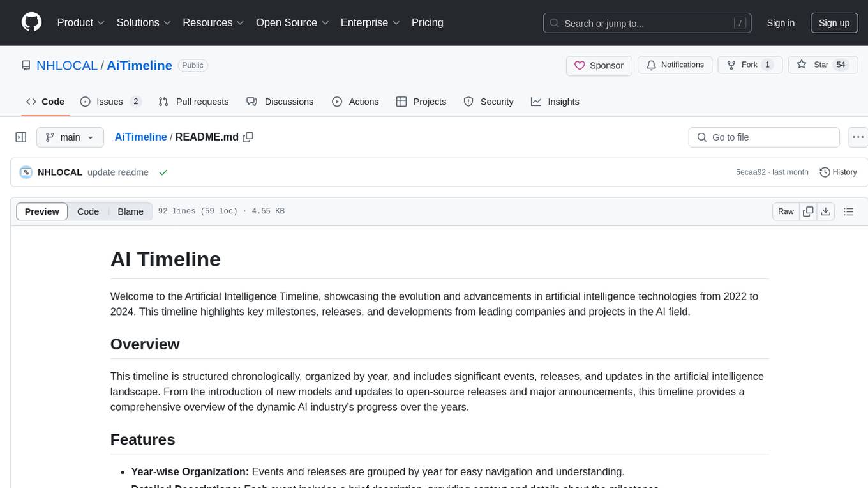Open the document outline
This screenshot has height=488, width=868.
tap(849, 211)
